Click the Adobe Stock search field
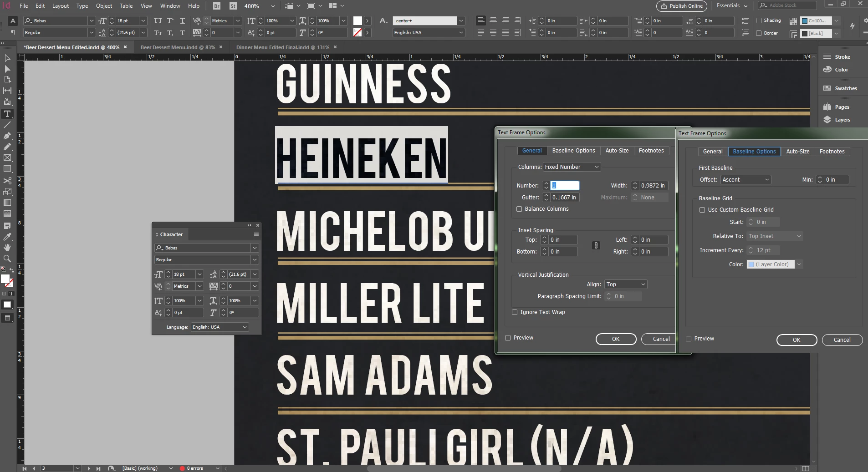Image resolution: width=868 pixels, height=472 pixels. tap(787, 5)
